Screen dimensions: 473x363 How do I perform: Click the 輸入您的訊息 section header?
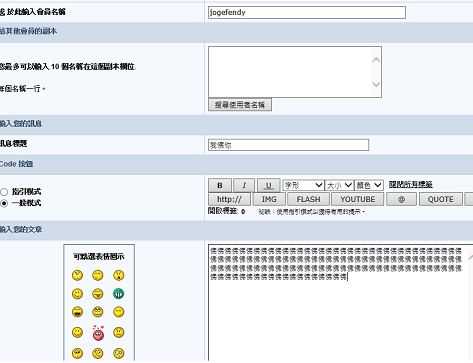tap(21, 124)
